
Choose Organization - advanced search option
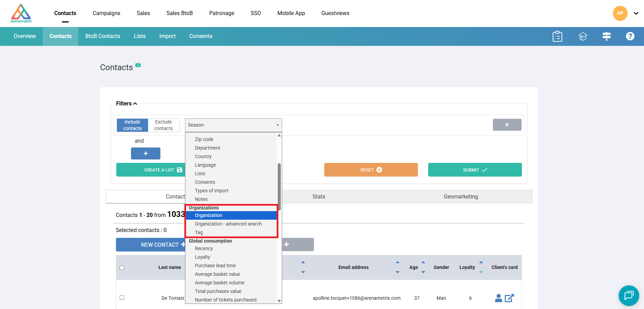pos(228,224)
